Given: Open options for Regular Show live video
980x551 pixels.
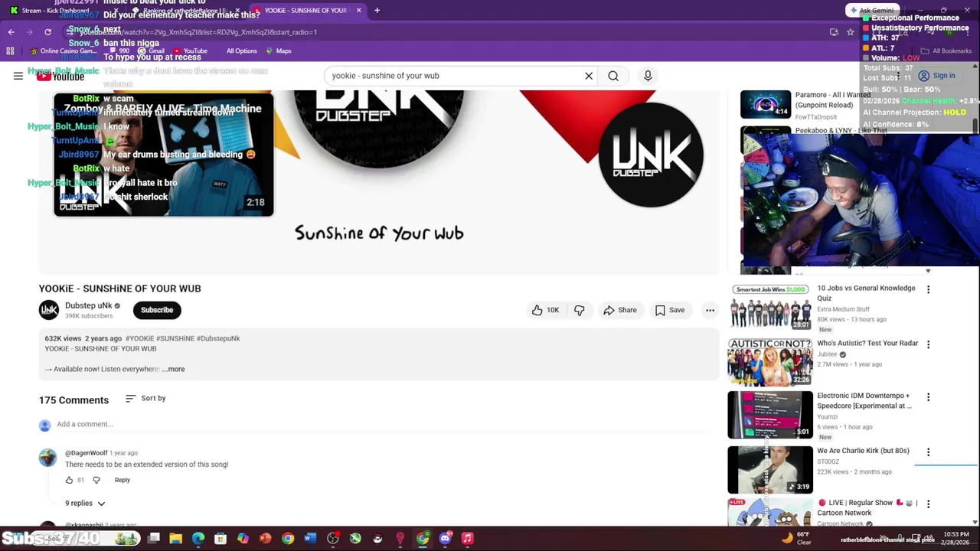Looking at the screenshot, I should [x=928, y=504].
